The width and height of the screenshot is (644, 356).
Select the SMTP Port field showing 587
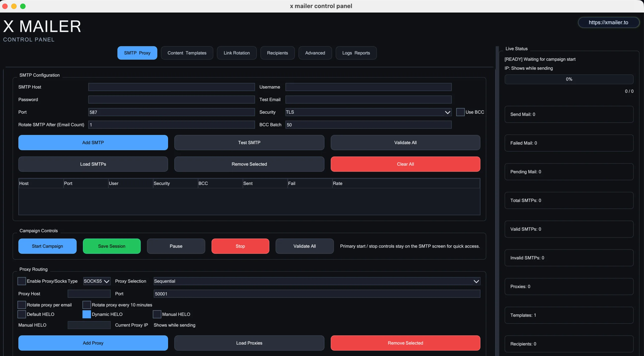pyautogui.click(x=171, y=112)
